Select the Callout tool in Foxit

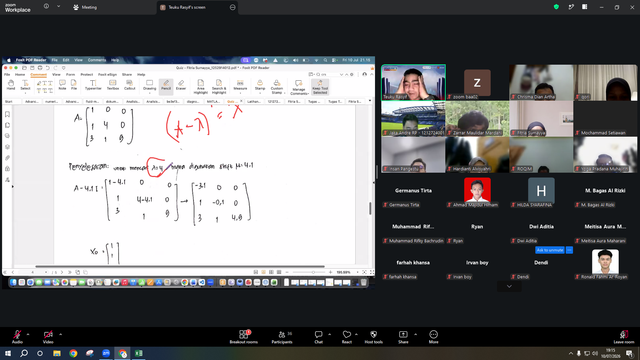[129, 85]
